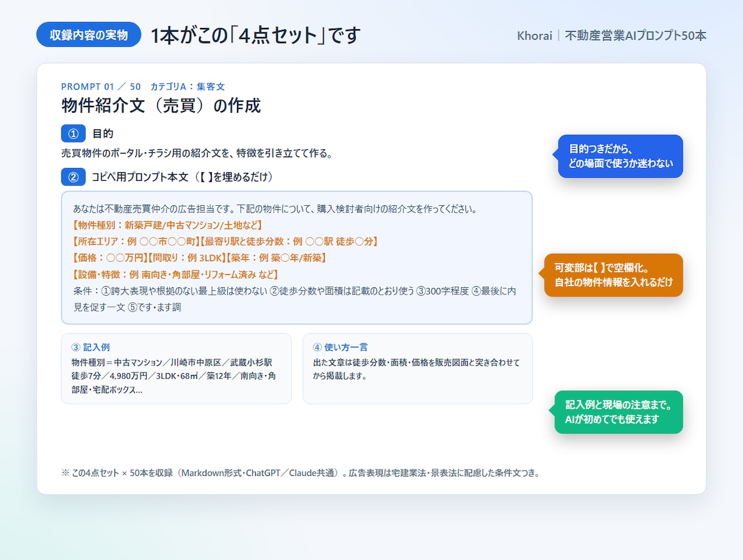Click the 目的 section label

click(103, 133)
